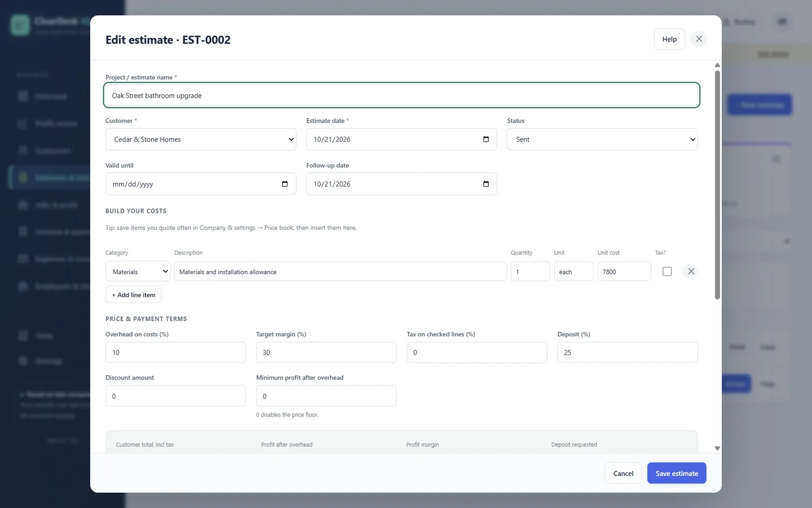Click the 'BUILD YOUR COSTS' section heading
Image resolution: width=812 pixels, height=508 pixels.
(x=136, y=211)
